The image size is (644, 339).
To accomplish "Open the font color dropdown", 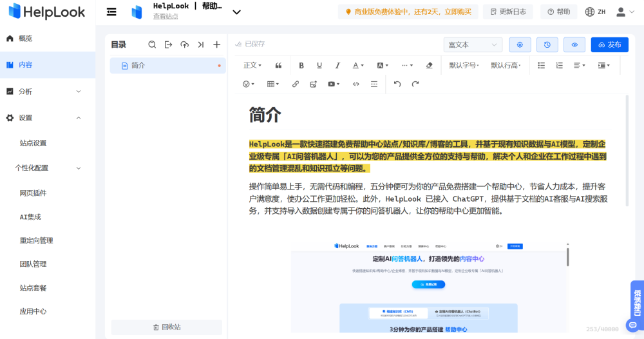I will tap(358, 65).
